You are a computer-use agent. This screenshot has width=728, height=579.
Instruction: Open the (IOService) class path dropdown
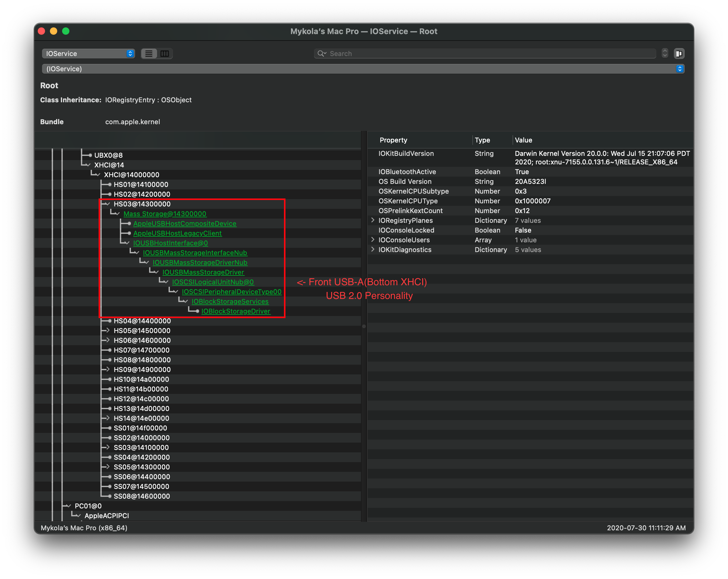pos(363,69)
